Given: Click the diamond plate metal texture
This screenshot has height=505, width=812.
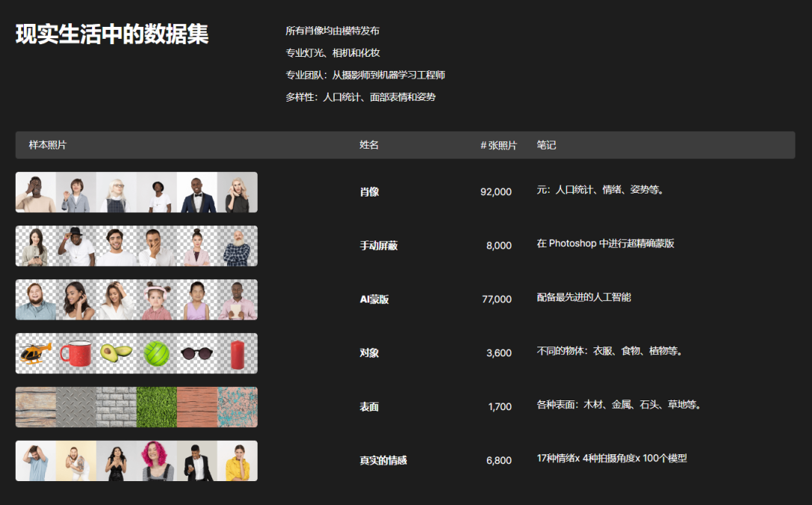Looking at the screenshot, I should [75, 407].
